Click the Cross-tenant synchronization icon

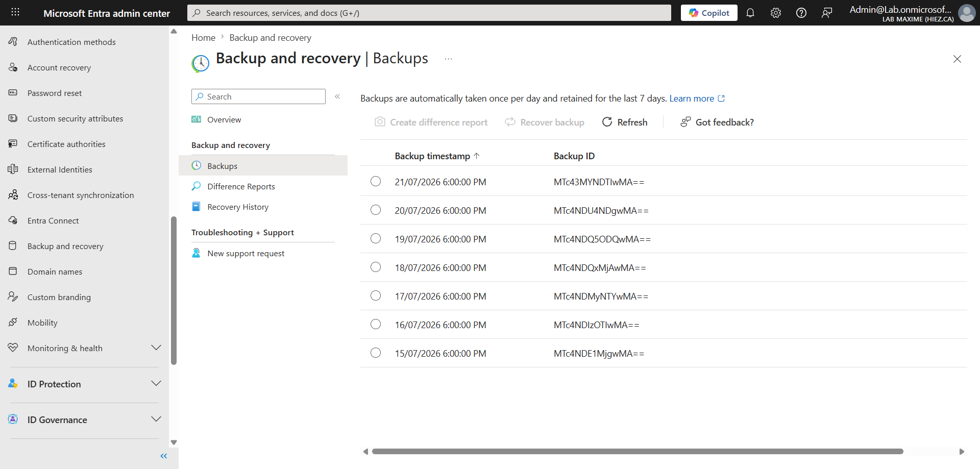pos(13,194)
